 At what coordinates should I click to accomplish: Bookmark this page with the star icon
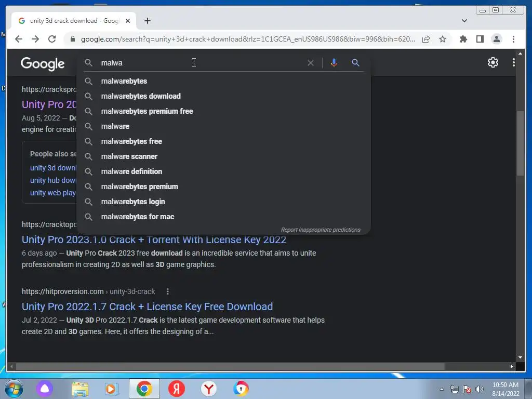pyautogui.click(x=443, y=39)
